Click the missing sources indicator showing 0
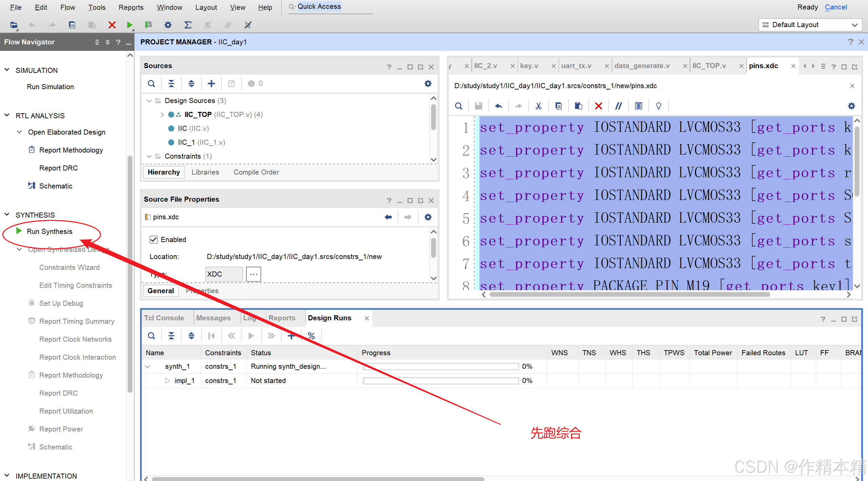868x481 pixels. 255,83
